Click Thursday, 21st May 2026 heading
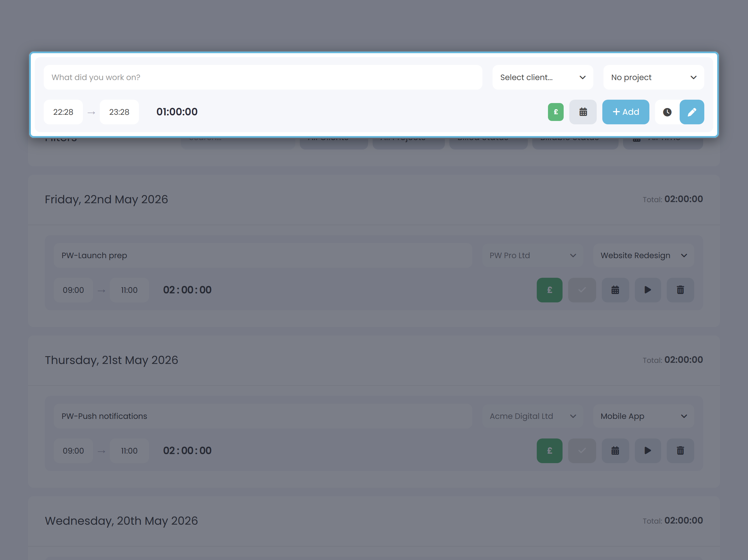The width and height of the screenshot is (748, 560). coord(111,360)
